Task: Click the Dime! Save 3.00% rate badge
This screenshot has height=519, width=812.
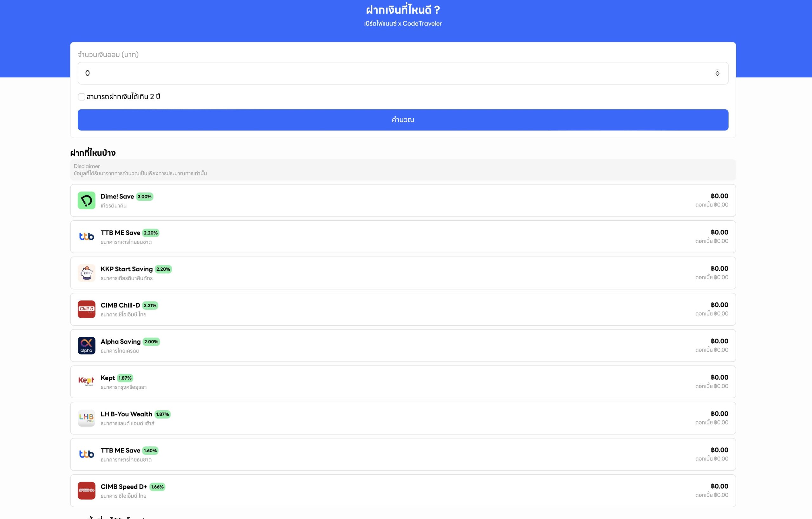Action: (144, 197)
